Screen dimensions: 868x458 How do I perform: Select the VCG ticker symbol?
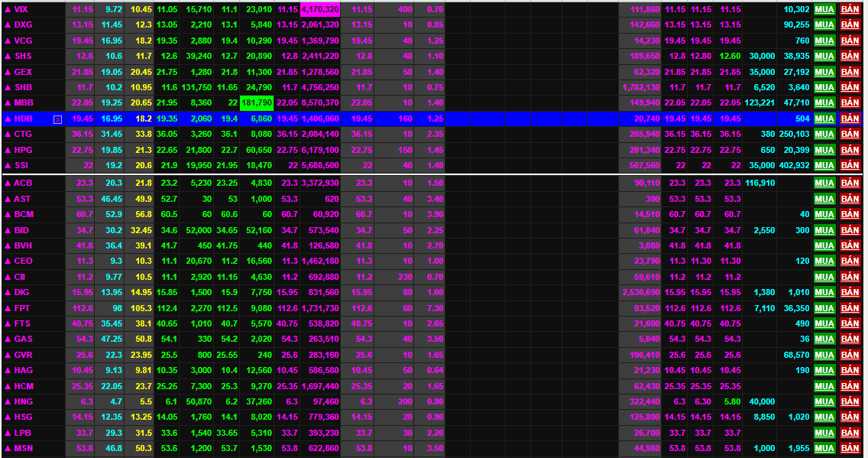click(x=23, y=41)
